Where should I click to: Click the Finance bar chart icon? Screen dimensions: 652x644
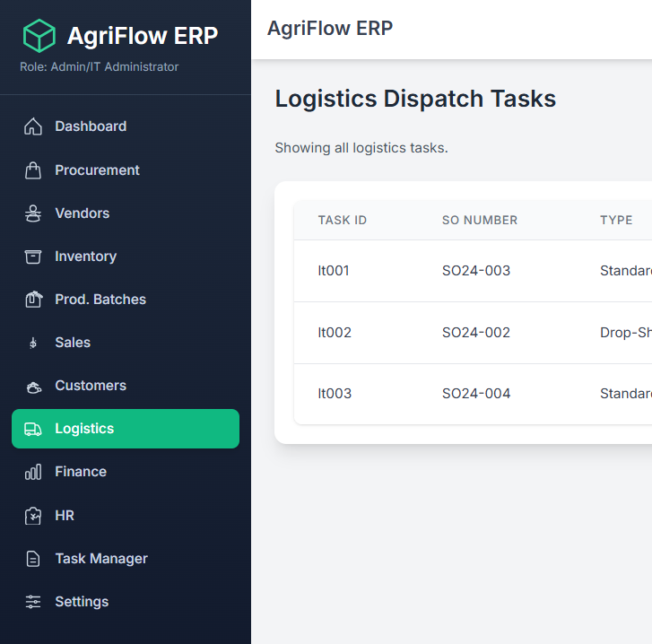pos(33,472)
